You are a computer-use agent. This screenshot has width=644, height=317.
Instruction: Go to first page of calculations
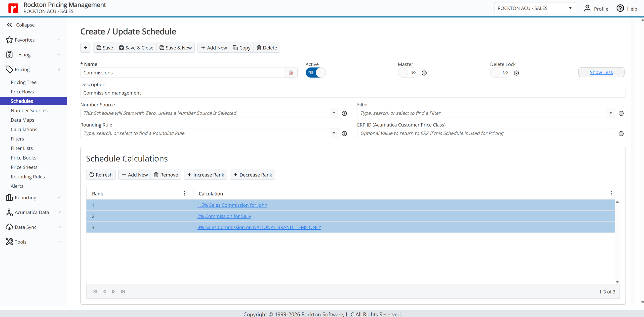tap(95, 292)
